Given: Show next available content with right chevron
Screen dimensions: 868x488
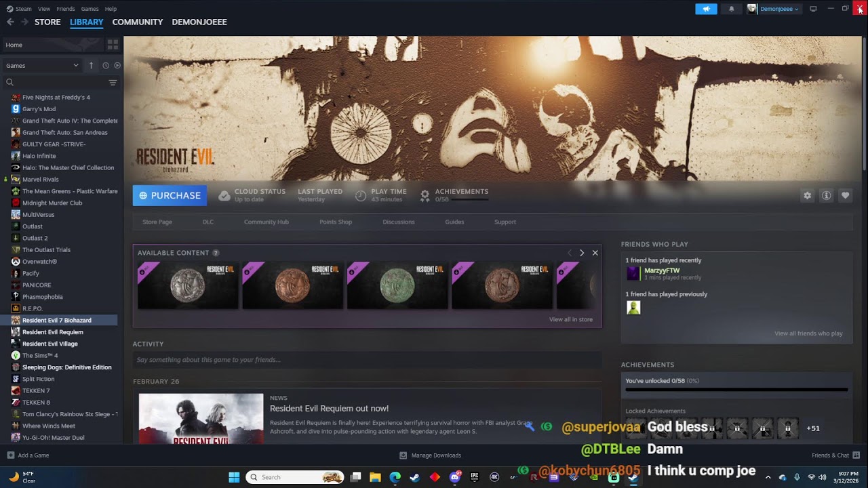Looking at the screenshot, I should [x=582, y=253].
